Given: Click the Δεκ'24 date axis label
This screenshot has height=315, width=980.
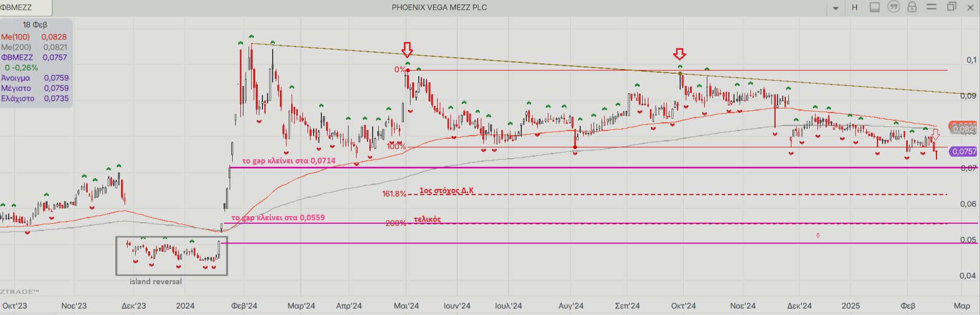Looking at the screenshot, I should point(800,306).
